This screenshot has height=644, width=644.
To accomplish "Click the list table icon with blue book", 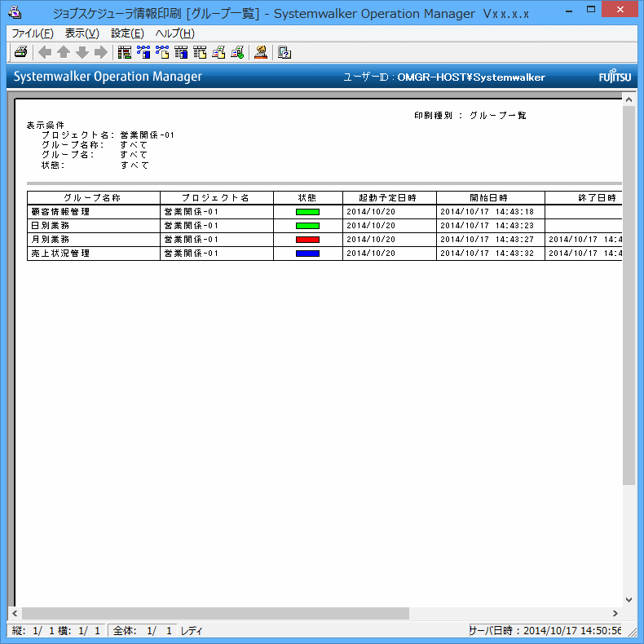I will (181, 52).
